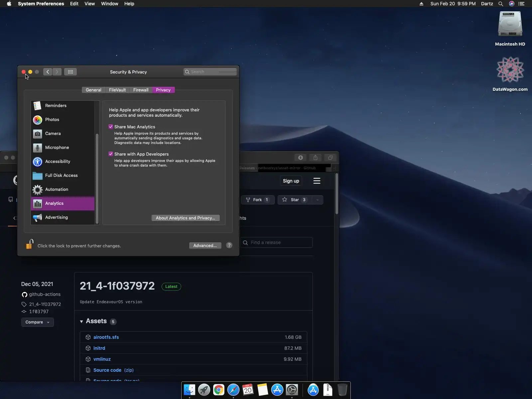Star the GitHub repository
The image size is (532, 399).
tap(295, 200)
